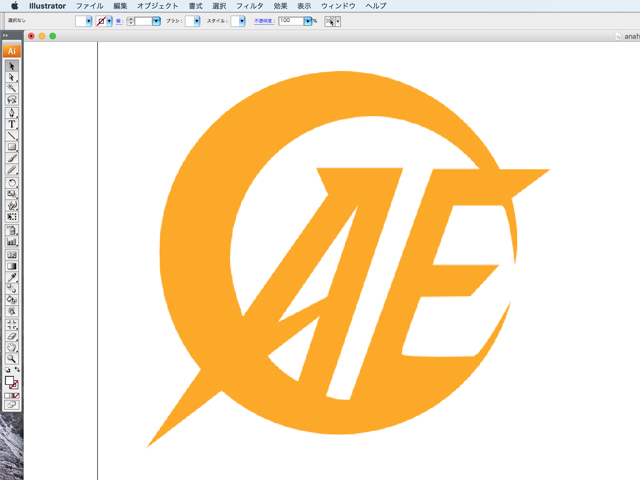This screenshot has width=640, height=480.
Task: Open the フィルタ menu
Action: coord(249,6)
